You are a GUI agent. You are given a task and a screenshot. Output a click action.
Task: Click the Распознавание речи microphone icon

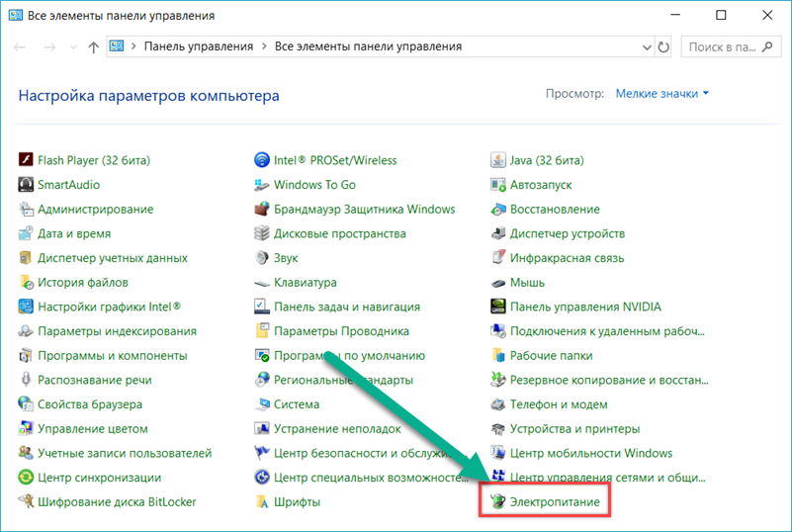tap(26, 380)
